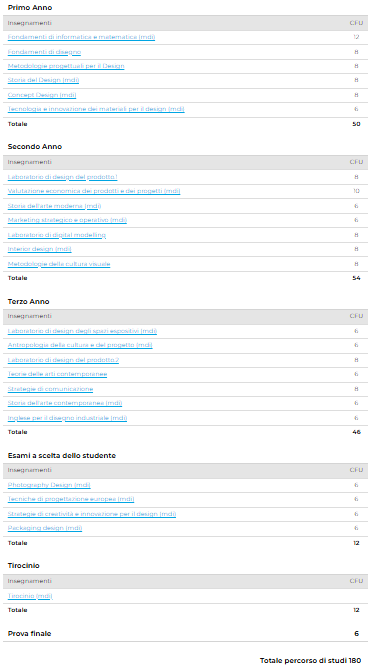This screenshot has height=666, width=374.
Task: Select the Primo Anno heading
Action: pyautogui.click(x=30, y=8)
